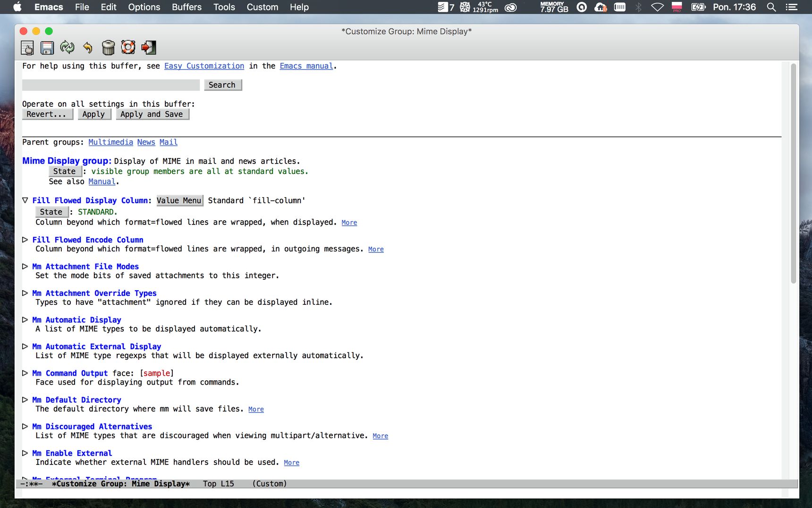The height and width of the screenshot is (508, 812).
Task: Open the Bluetooth menu bar icon
Action: 638,7
